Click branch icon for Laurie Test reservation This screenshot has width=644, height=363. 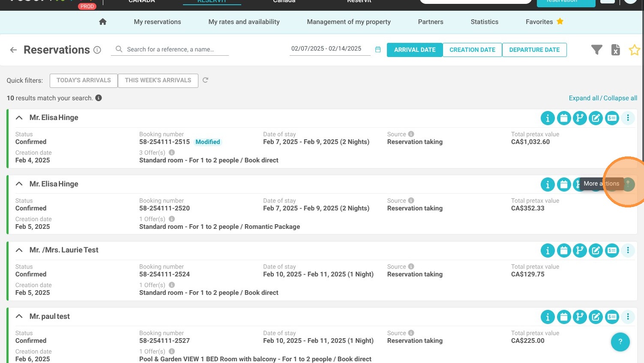[580, 250]
